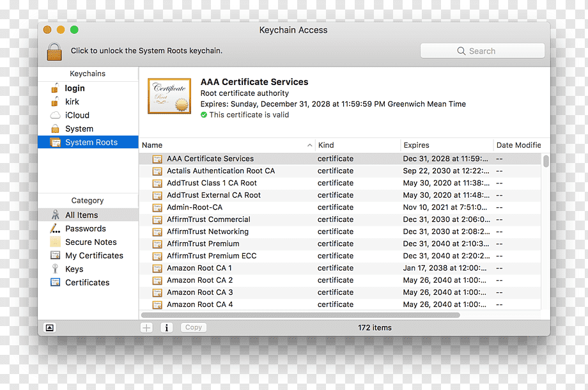588x390 pixels.
Task: Select the System Roots keychain
Action: coord(88,142)
